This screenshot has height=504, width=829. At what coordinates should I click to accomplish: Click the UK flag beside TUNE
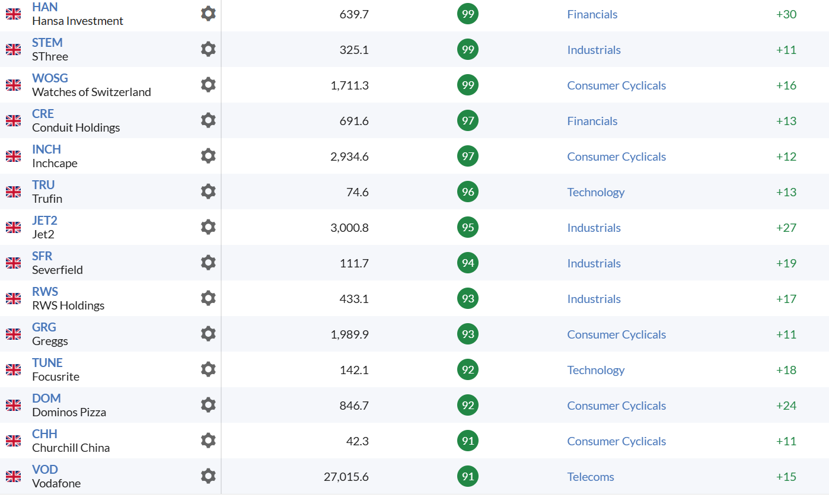coord(13,369)
